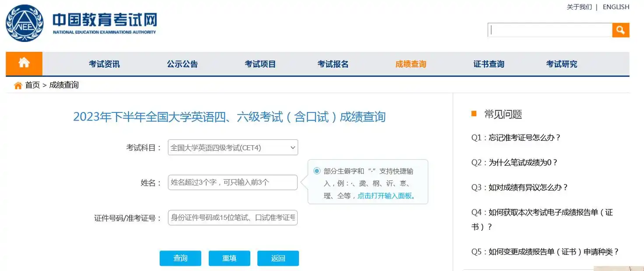
Task: Select the orange home icon in navigation bar
Action: (24, 63)
